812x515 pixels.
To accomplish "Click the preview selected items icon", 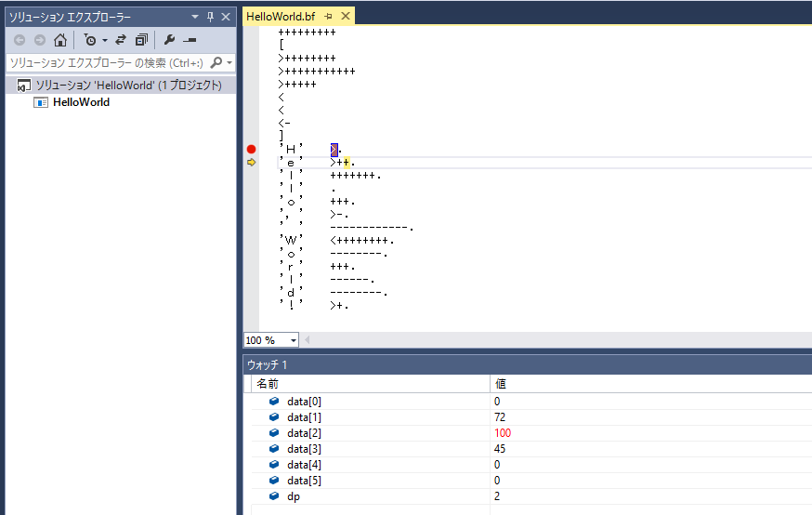I will [190, 40].
